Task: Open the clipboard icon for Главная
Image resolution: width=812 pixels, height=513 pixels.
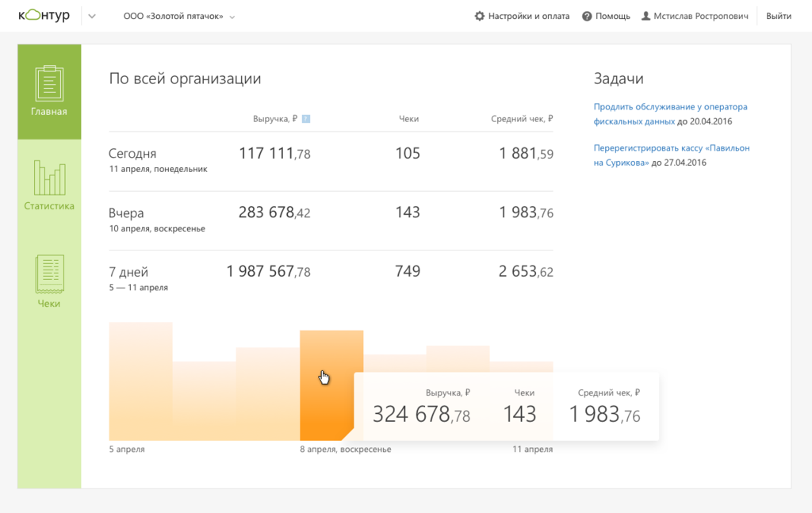Action: pos(49,82)
